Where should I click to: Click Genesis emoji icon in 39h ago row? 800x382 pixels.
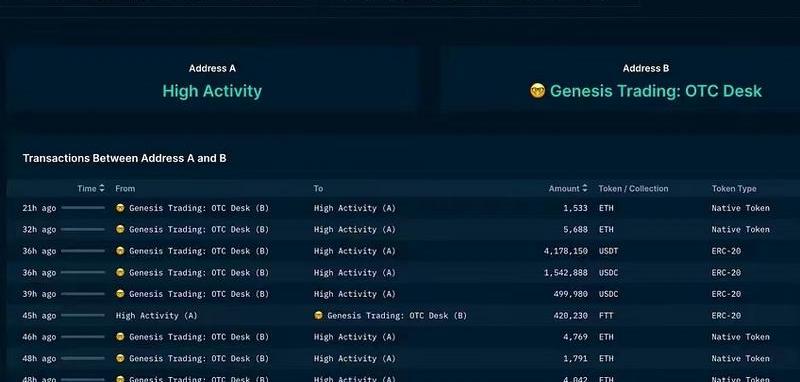point(120,294)
